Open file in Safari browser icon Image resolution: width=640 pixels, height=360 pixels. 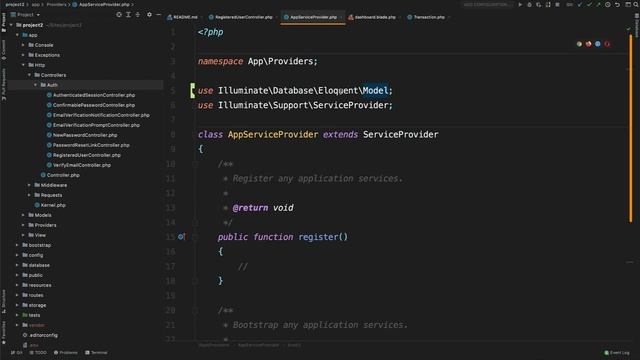click(598, 44)
